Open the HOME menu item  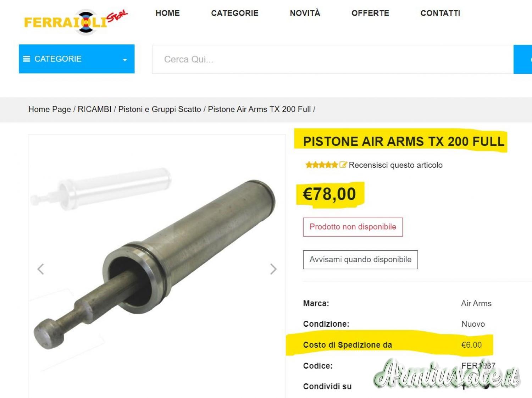[x=168, y=13]
